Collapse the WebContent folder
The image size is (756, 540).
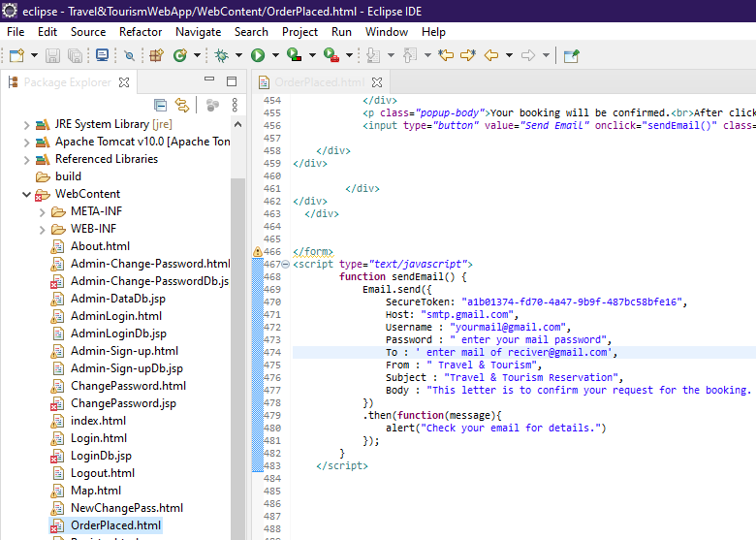tap(26, 194)
